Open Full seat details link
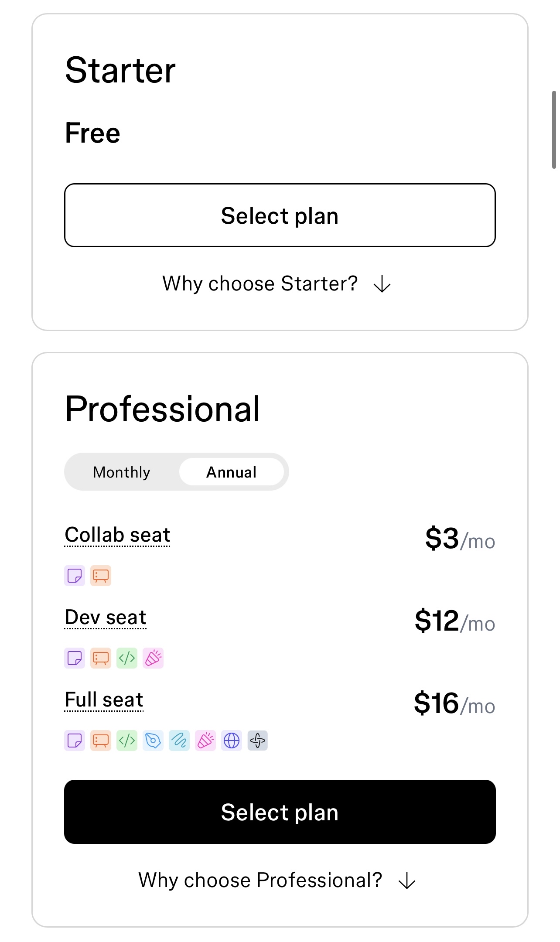Image resolution: width=560 pixels, height=942 pixels. pos(104,700)
